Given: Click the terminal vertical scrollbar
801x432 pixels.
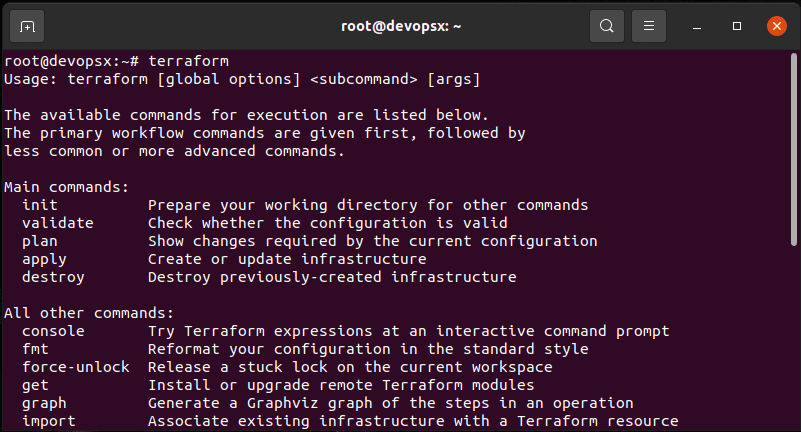Looking at the screenshot, I should (795, 150).
